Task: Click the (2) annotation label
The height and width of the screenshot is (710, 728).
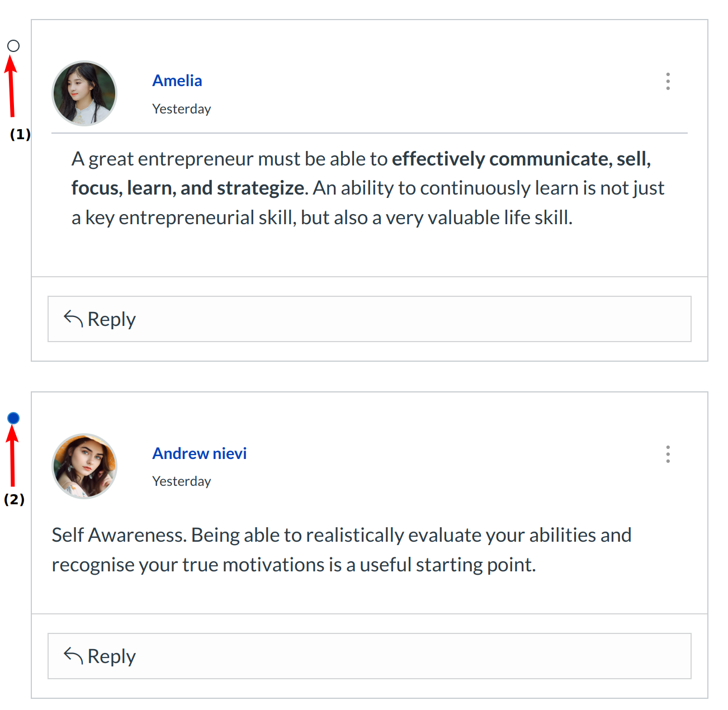Action: pos(14,499)
